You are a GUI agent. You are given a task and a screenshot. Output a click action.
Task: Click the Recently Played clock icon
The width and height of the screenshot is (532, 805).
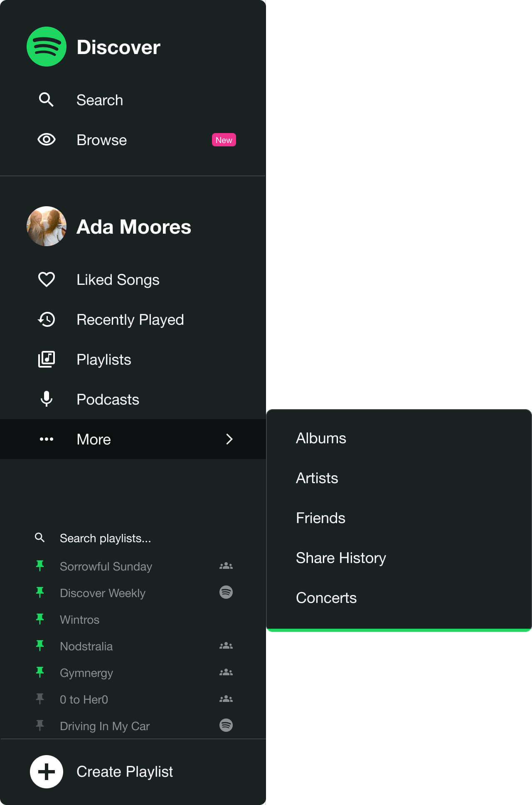click(x=47, y=319)
